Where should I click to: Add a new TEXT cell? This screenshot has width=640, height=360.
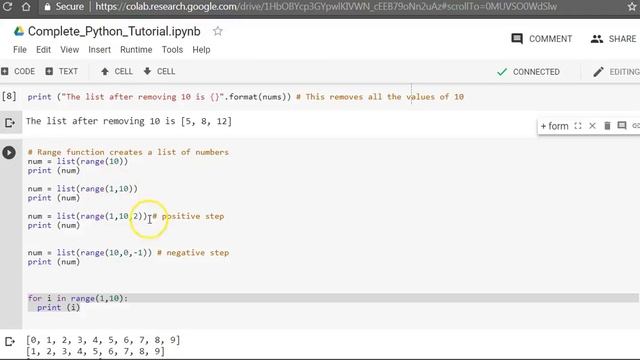click(61, 71)
